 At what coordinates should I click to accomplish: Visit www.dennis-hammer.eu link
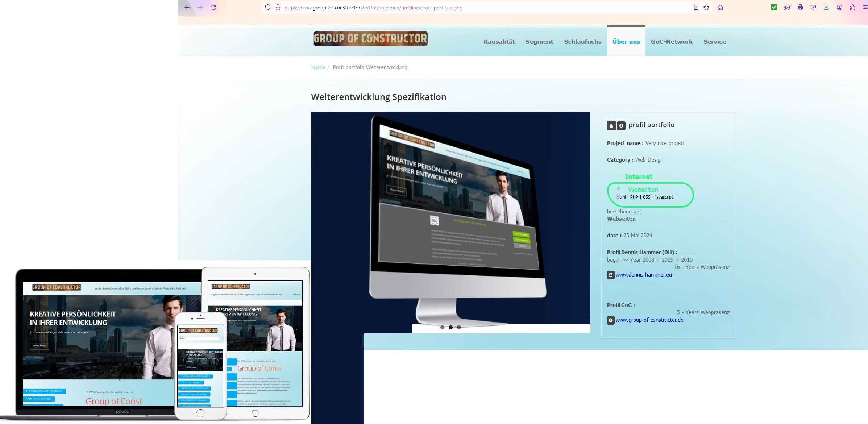[643, 275]
